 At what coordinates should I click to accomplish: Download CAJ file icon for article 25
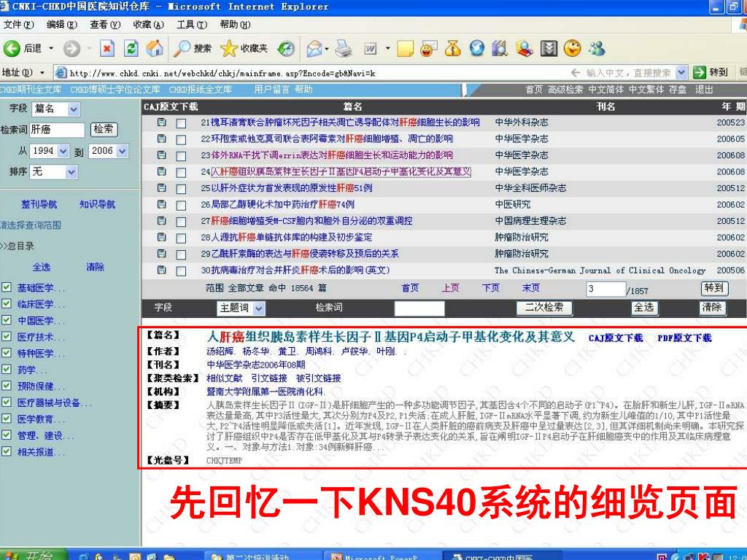[x=162, y=188]
